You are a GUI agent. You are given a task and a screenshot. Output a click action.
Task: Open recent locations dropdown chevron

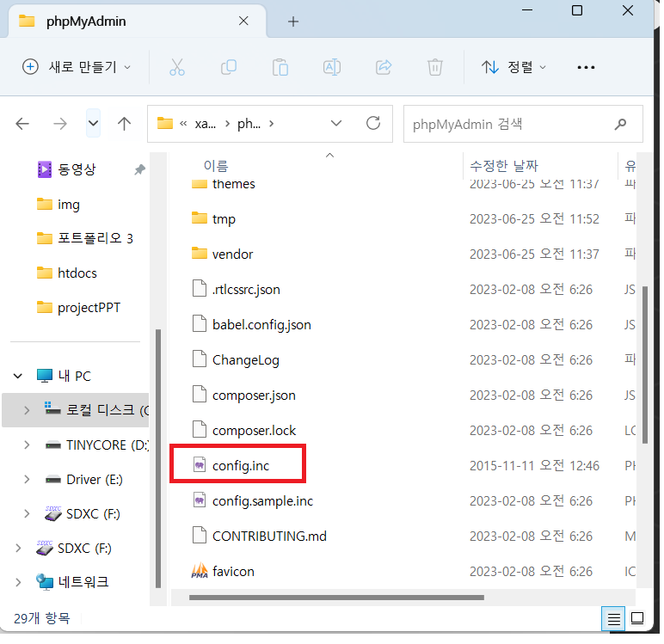93,124
